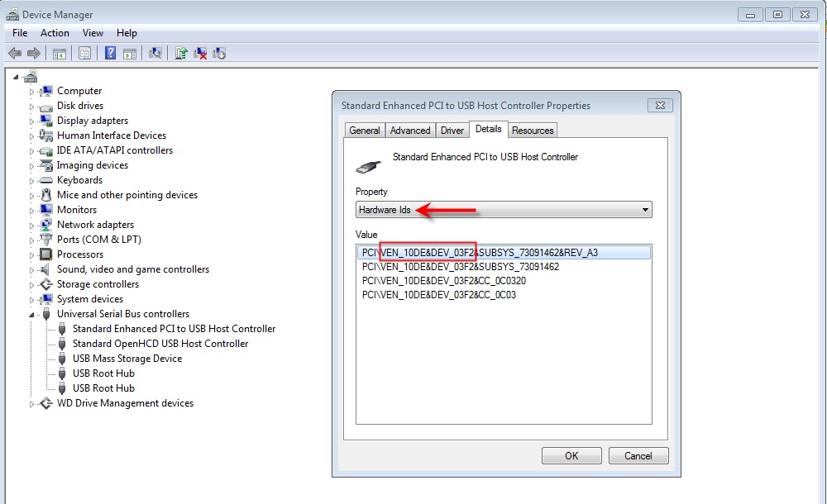827x504 pixels.
Task: Click the USB Mass Storage Device icon
Action: pyautogui.click(x=62, y=359)
